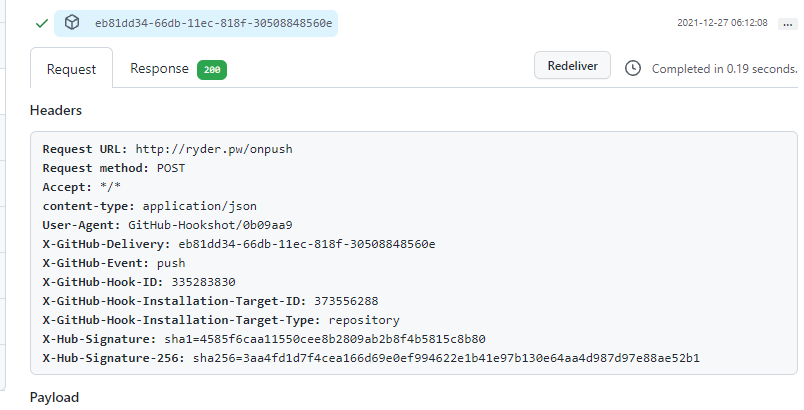This screenshot has width=804, height=410.
Task: Click the X-Hub-Signature-256 sha256 value
Action: pyautogui.click(x=446, y=358)
